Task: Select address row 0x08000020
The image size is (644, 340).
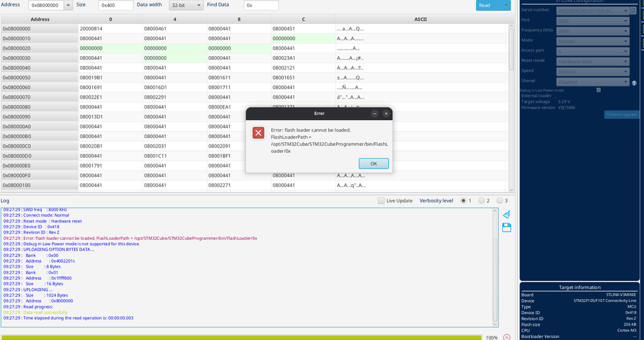Action: [x=40, y=48]
